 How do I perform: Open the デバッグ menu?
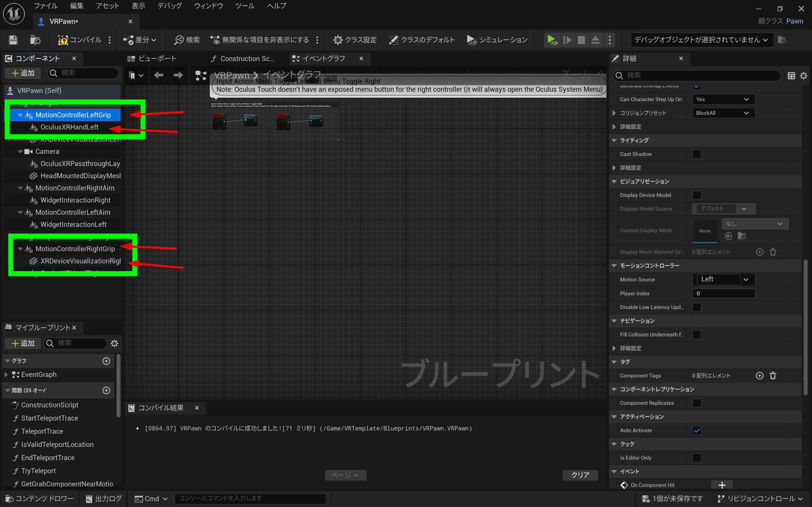pyautogui.click(x=169, y=6)
